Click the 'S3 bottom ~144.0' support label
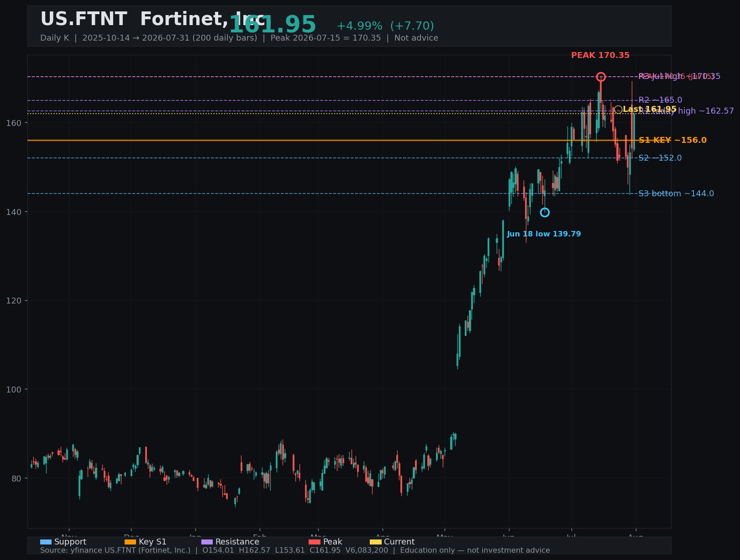Image resolution: width=740 pixels, height=560 pixels. (x=676, y=194)
